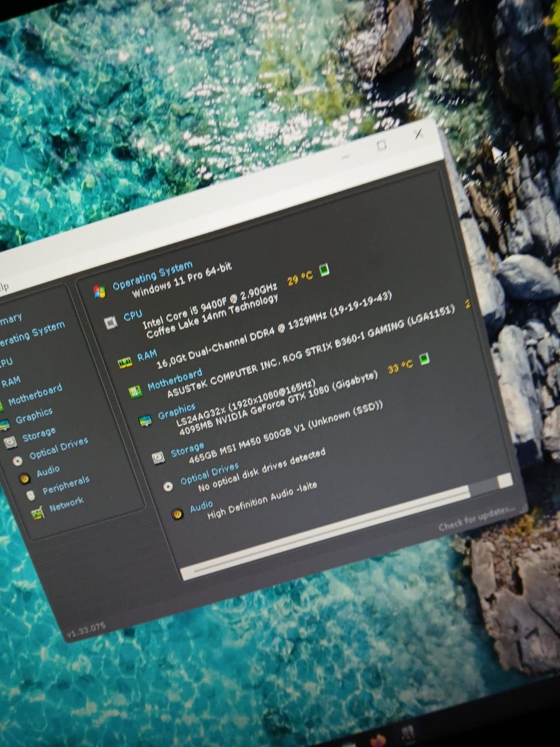Click the green RAM stick icon in summary

click(124, 364)
